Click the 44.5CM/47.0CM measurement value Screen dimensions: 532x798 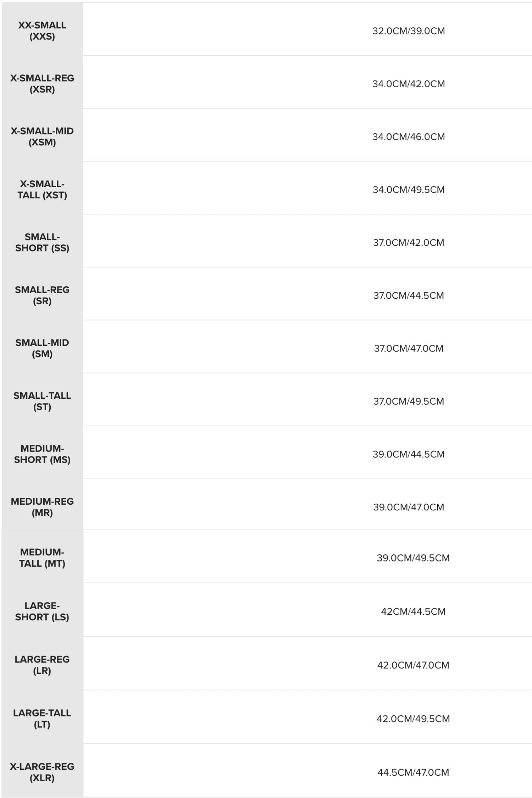(x=413, y=772)
